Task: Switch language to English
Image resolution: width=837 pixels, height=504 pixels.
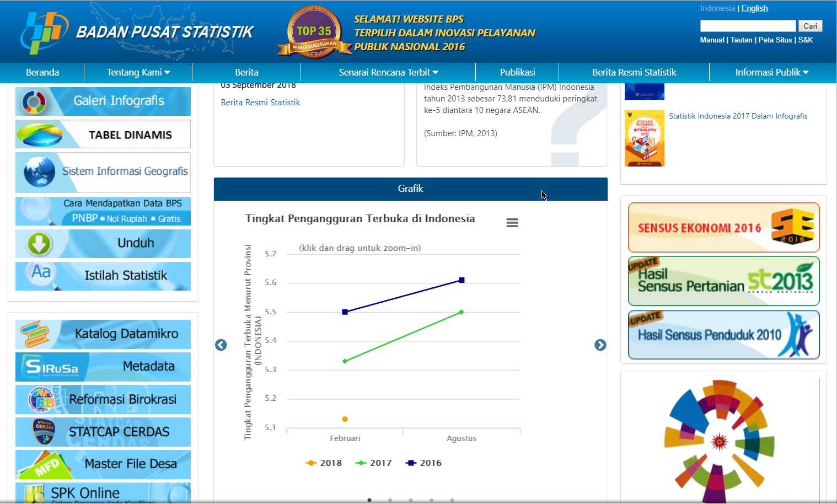Action: click(754, 8)
